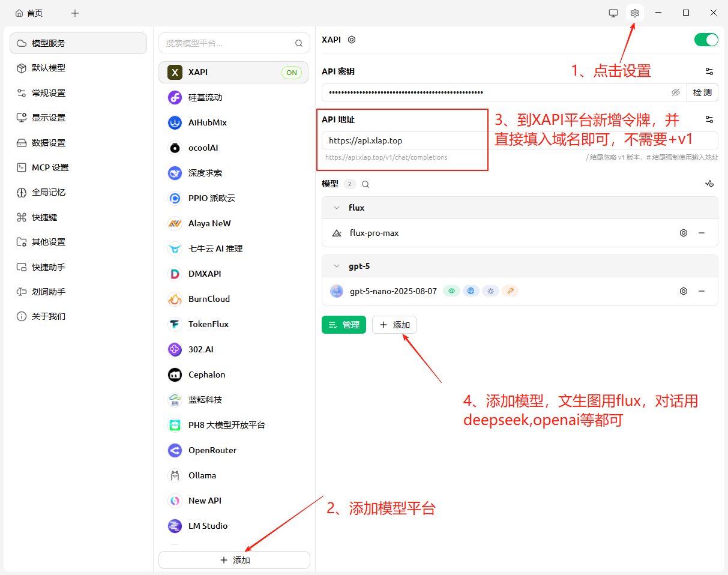Collapse the flux model group
The width and height of the screenshot is (728, 575).
[x=337, y=208]
